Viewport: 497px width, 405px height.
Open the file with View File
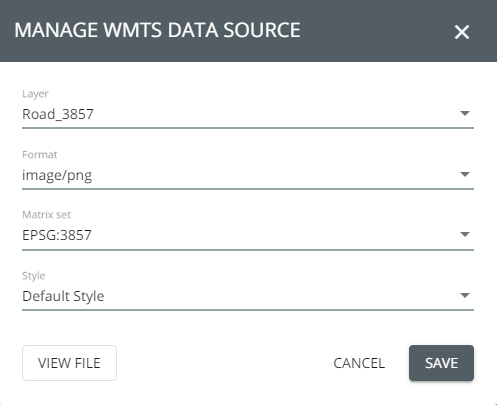tap(69, 363)
